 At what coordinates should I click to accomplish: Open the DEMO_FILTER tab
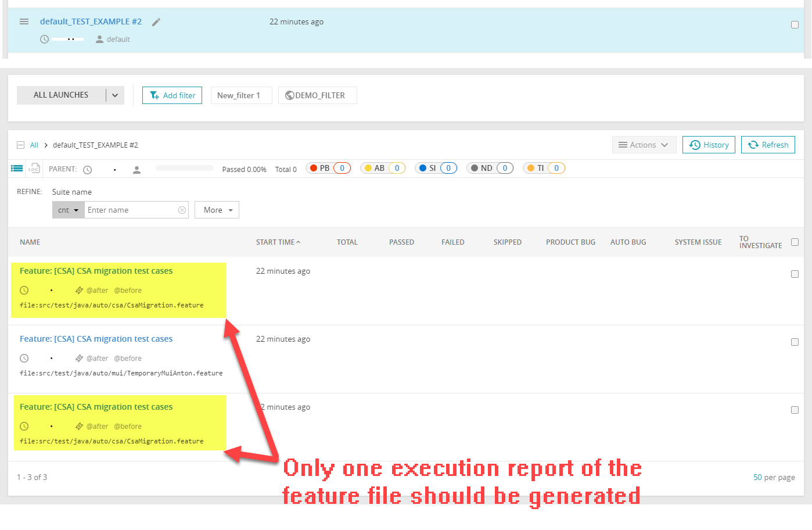[x=317, y=95]
